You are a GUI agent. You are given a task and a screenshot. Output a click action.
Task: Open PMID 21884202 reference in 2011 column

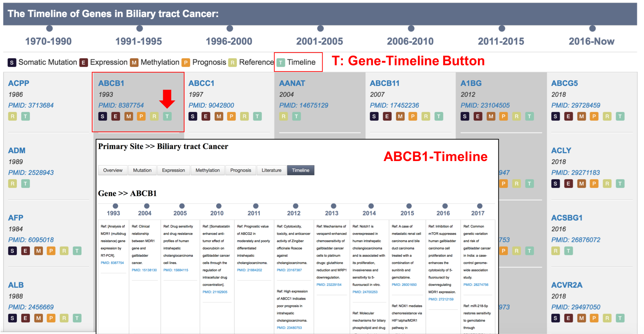coord(250,270)
